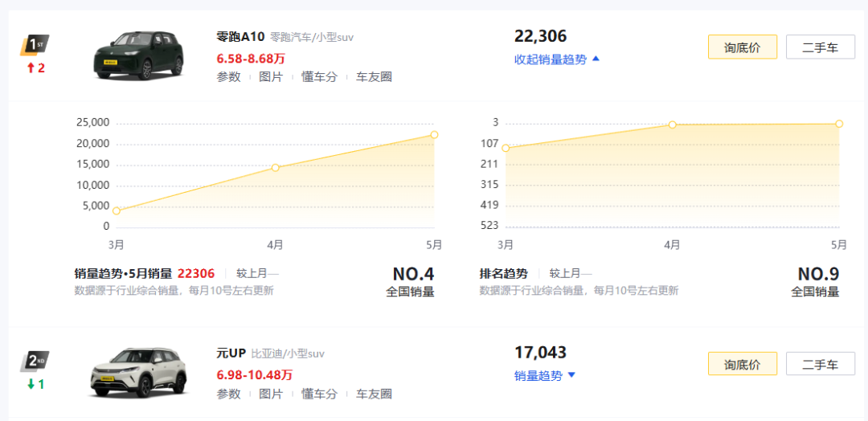Click the 排名趋势 heading
Viewport: 868px width, 421px height.
503,273
